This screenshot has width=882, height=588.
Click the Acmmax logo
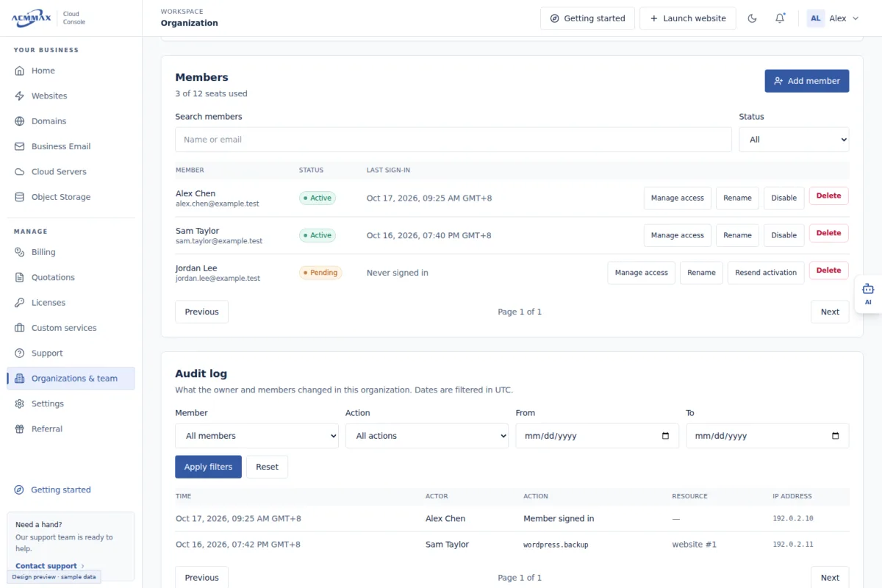click(32, 18)
